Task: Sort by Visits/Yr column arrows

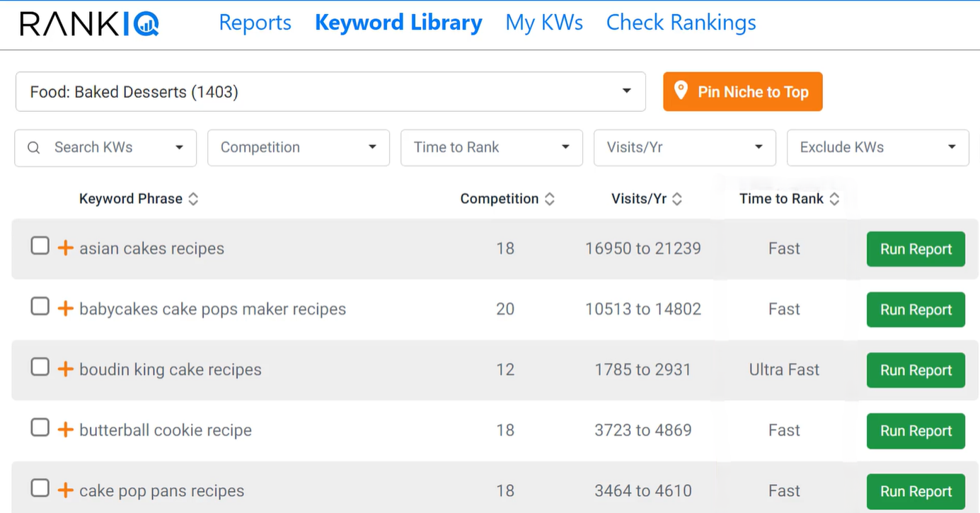Action: 677,199
